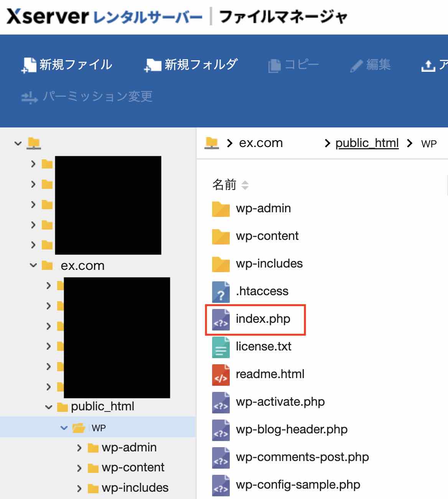The height and width of the screenshot is (499, 448).
Task: Select the wp-includes folder icon in file list
Action: [221, 264]
